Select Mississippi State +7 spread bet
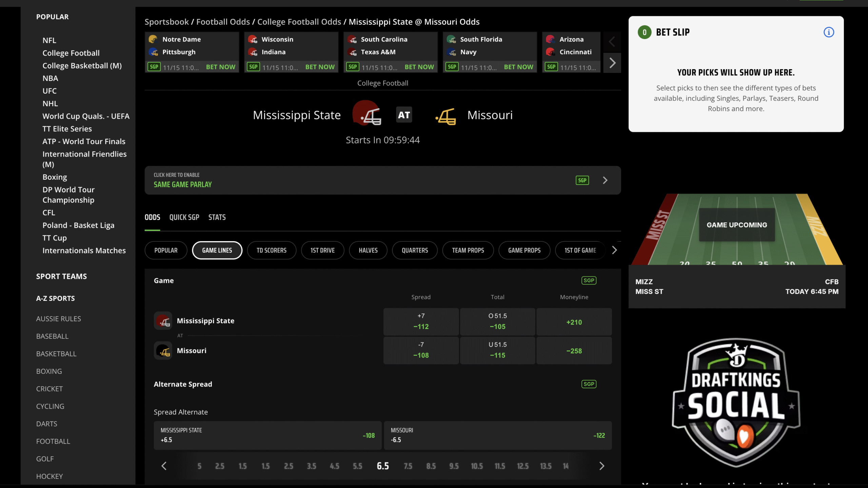 [x=421, y=321]
